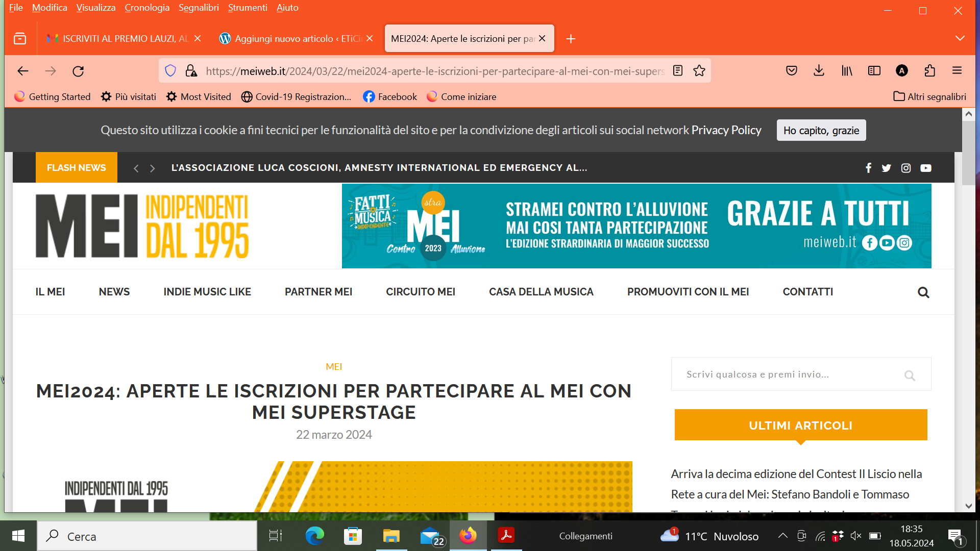This screenshot has width=980, height=551.
Task: Open INDIE MUSIC LIKE navigation item
Action: tap(207, 292)
